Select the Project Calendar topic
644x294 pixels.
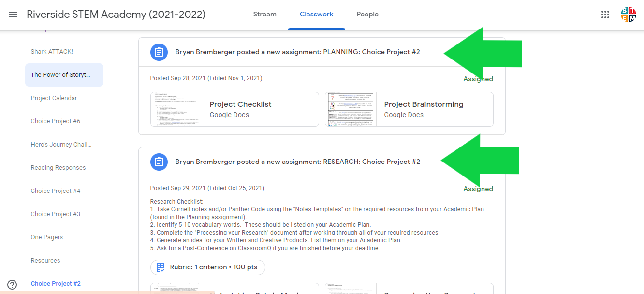coord(54,98)
